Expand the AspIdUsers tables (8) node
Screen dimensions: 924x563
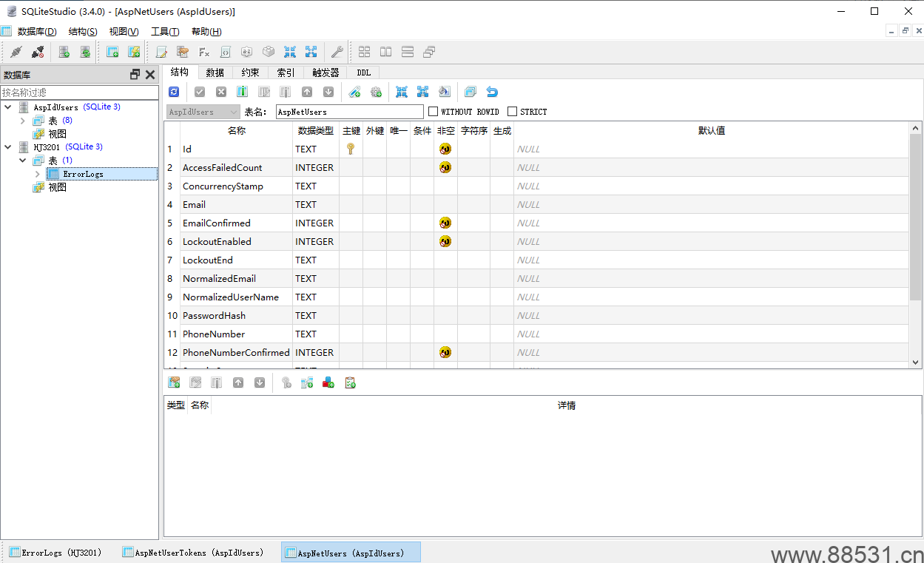click(x=23, y=121)
